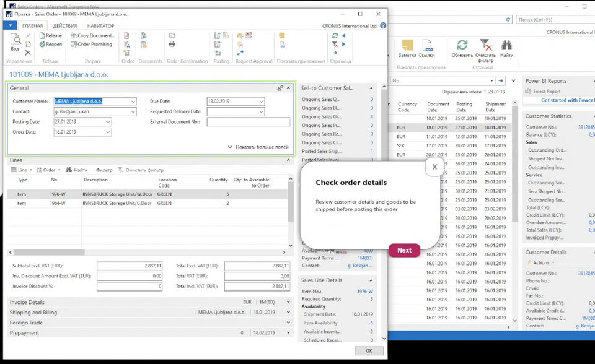Image resolution: width=595 pixels, height=364 pixels.
Task: Open the Posting Date calendar dropdown
Action: tap(108, 122)
